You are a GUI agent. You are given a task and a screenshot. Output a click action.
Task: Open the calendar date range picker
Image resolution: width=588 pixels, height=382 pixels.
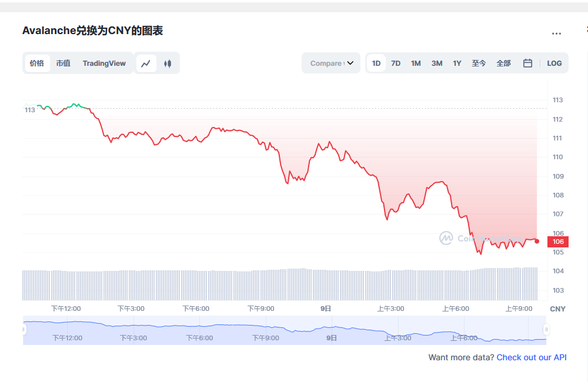[527, 63]
